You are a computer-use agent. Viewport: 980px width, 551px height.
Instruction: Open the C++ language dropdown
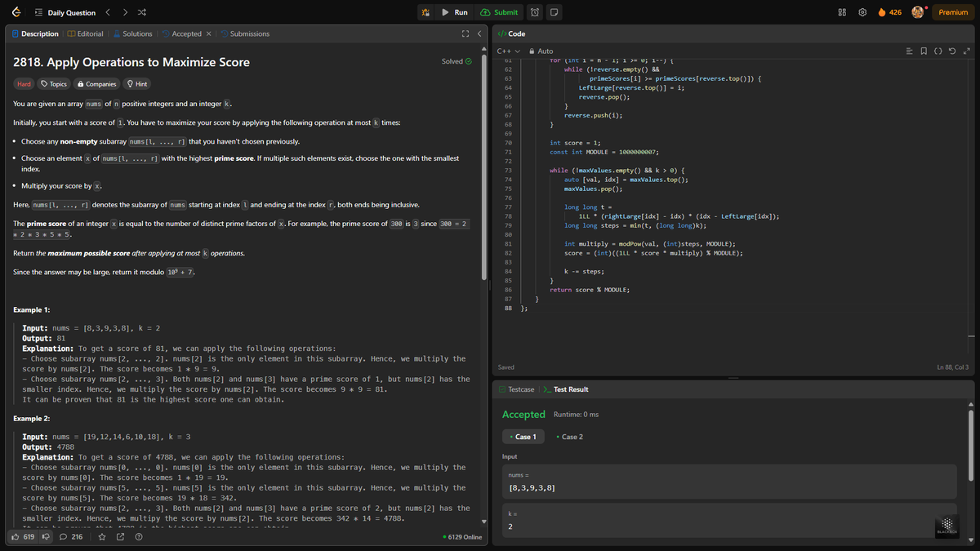point(509,51)
